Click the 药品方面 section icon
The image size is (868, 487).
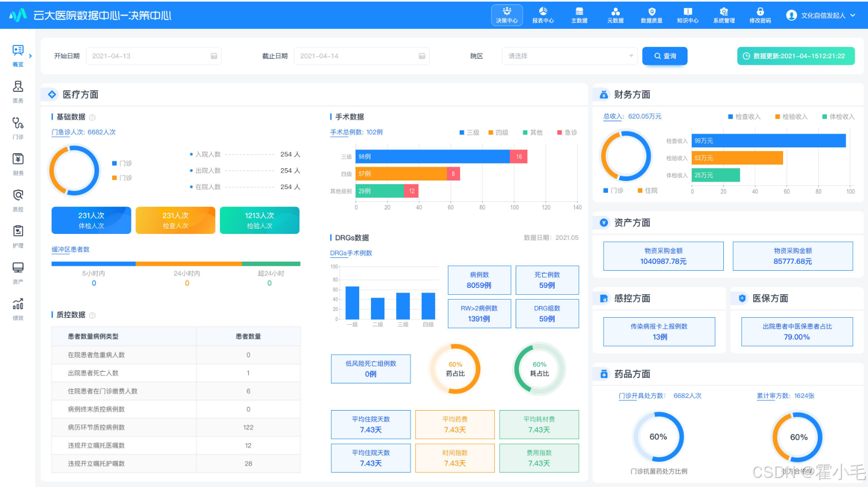[604, 374]
